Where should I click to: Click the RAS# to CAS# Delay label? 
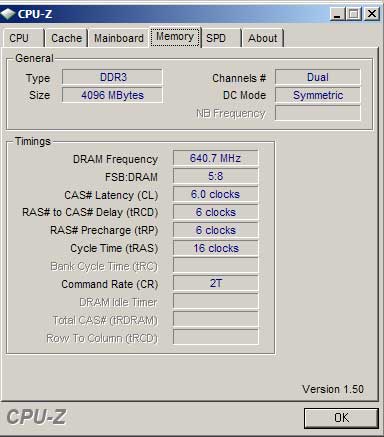click(90, 212)
